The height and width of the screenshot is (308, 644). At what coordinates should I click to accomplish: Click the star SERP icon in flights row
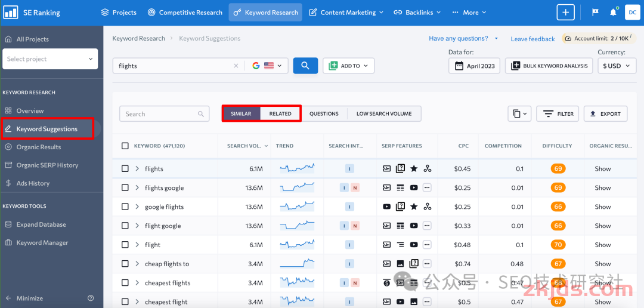point(414,168)
